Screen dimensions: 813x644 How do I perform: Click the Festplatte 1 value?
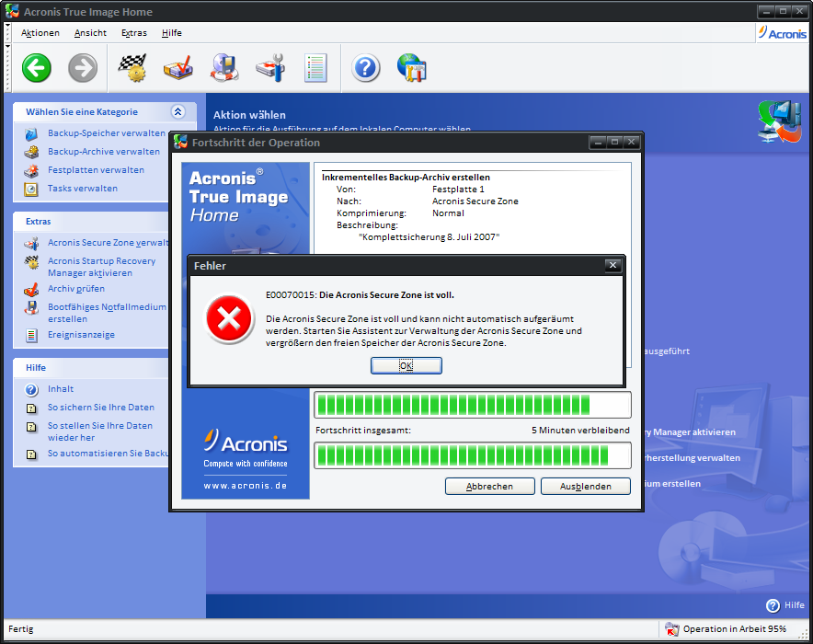click(458, 190)
